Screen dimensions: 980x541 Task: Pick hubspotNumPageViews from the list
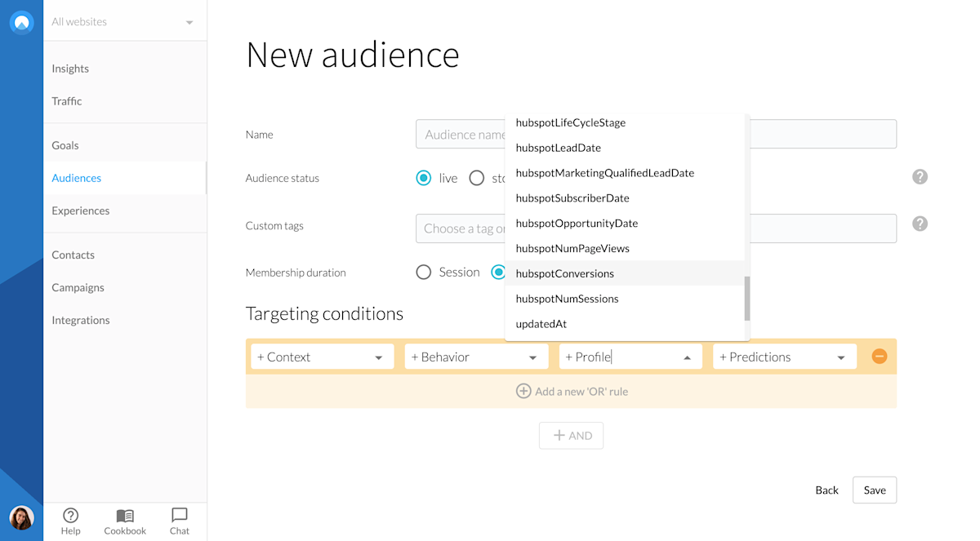point(625,249)
